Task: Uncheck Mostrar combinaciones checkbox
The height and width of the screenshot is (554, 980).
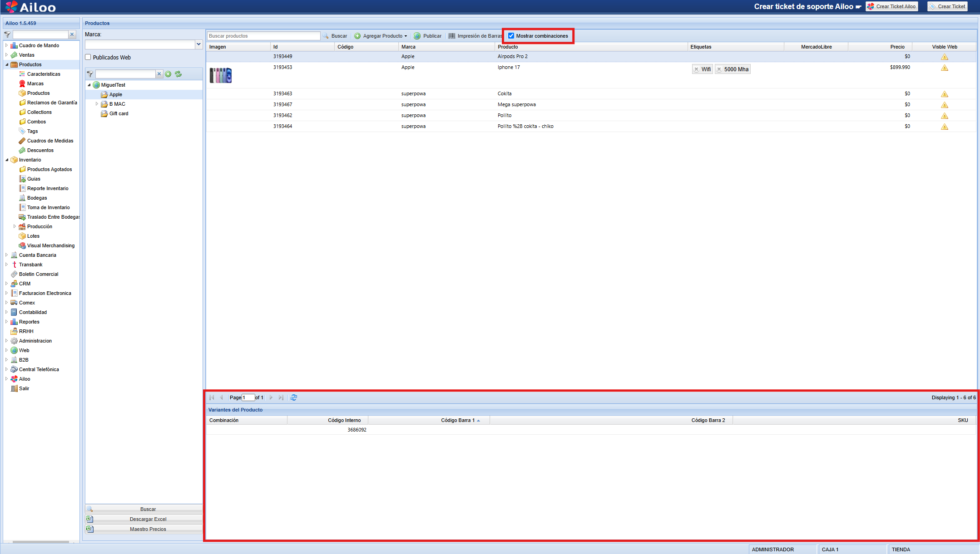Action: 511,36
